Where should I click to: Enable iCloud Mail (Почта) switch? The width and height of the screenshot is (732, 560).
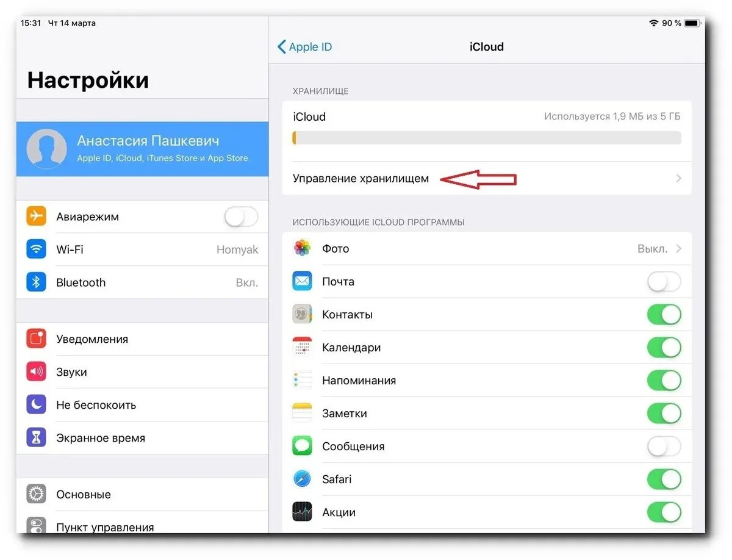coord(664,281)
